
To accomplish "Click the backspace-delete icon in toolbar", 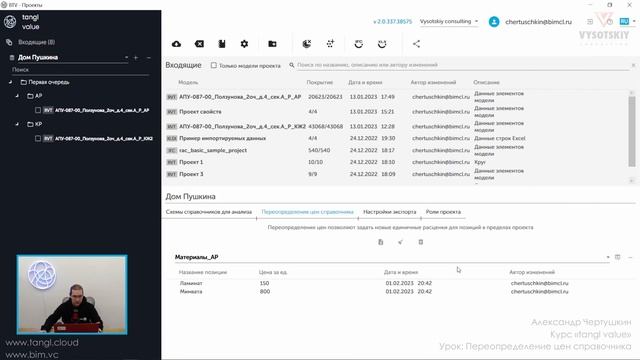I will click(x=199, y=44).
